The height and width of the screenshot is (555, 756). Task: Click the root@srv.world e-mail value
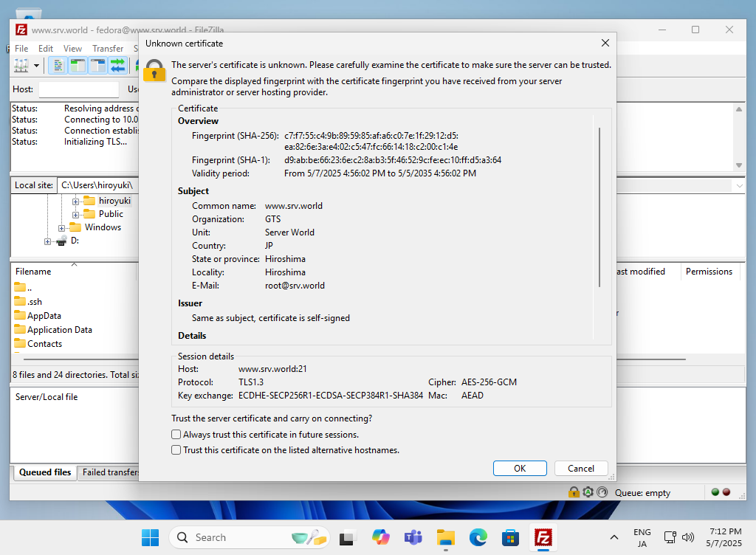click(x=295, y=286)
